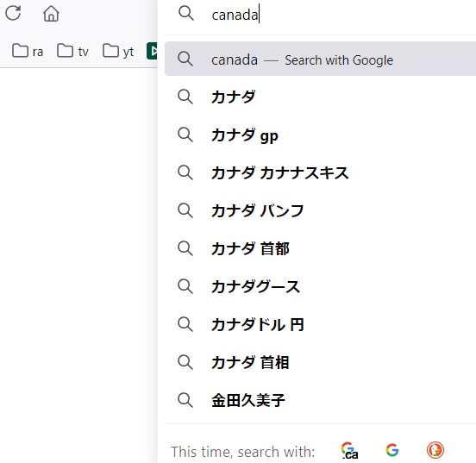Open the tv bookmarks folder
The width and height of the screenshot is (476, 463).
point(72,51)
